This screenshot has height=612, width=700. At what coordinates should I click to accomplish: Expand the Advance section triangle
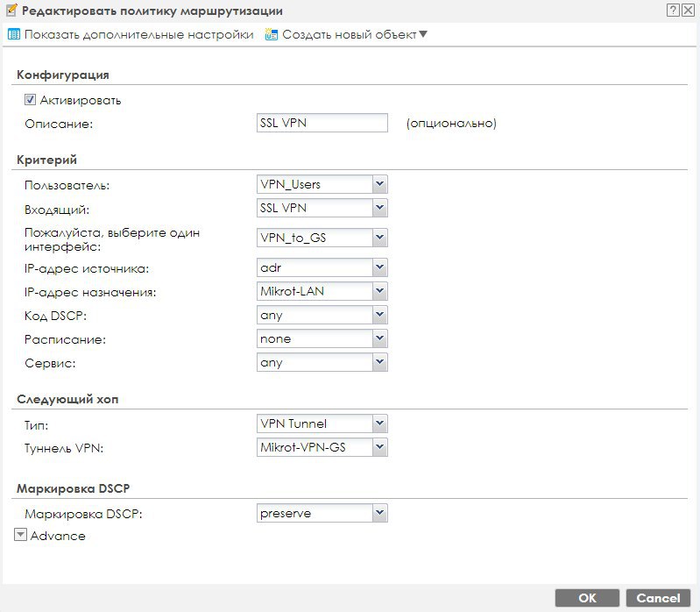21,535
